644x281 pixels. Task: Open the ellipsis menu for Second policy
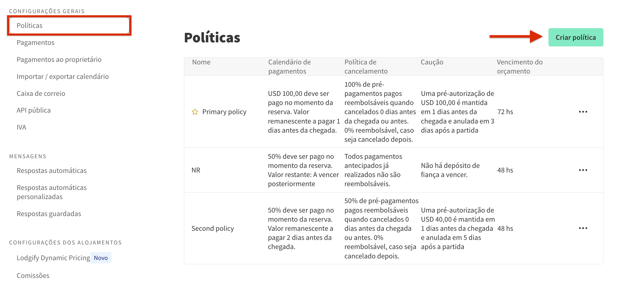point(583,228)
